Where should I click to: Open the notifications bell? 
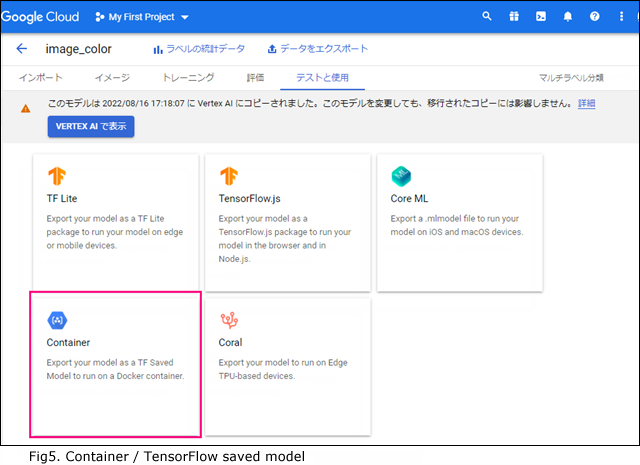568,16
